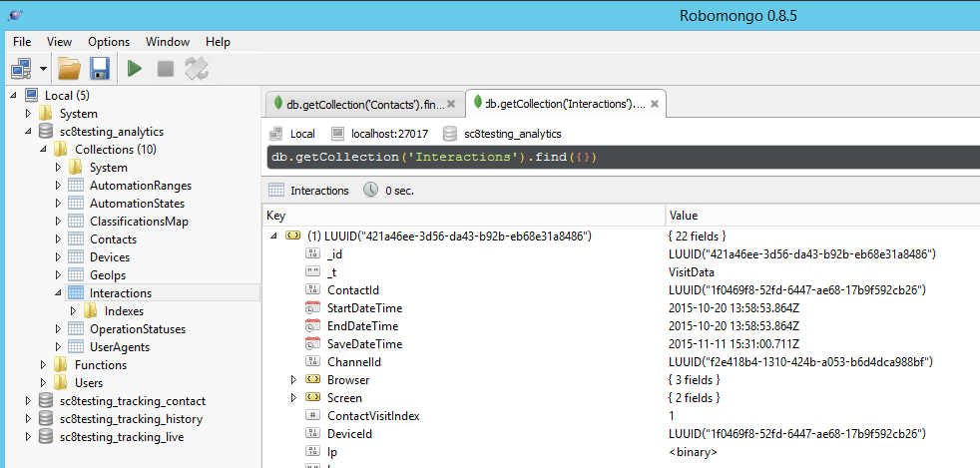The height and width of the screenshot is (468, 980).
Task: Collapse the Interactions collection node
Action: tap(58, 293)
